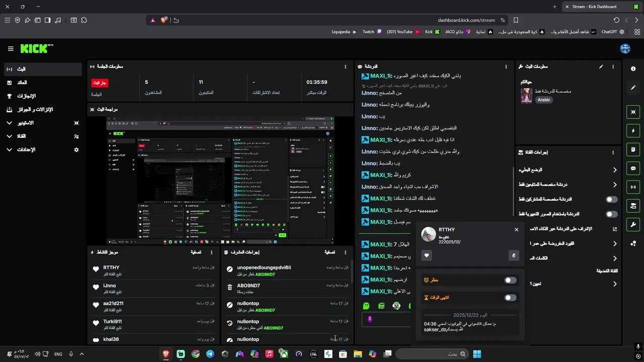The height and width of the screenshot is (362, 644).
Task: Pick the green blob emote below chat
Action: tap(366, 306)
